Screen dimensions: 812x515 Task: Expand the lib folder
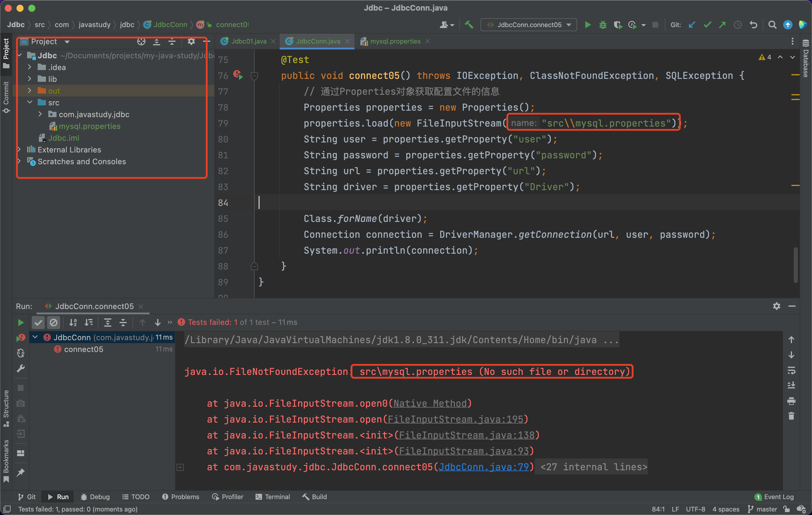click(x=29, y=79)
